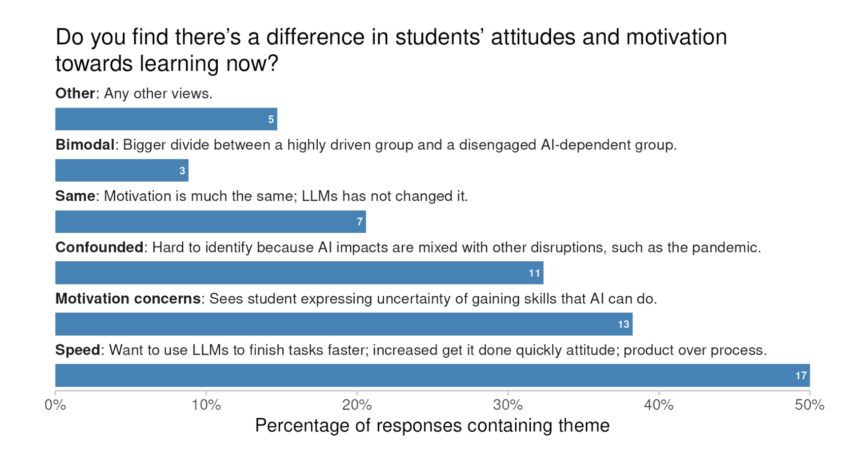
Task: Click the chart title about students' attitudes
Action: coord(391,50)
